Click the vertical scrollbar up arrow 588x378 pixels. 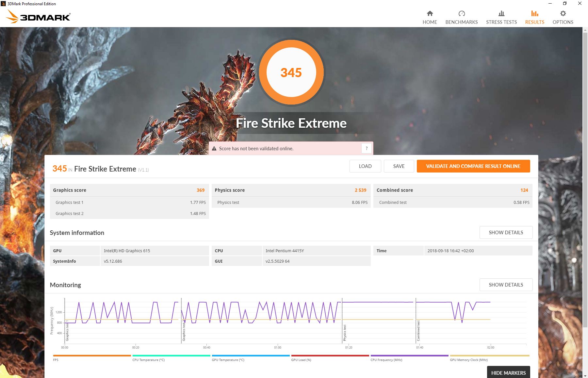585,30
